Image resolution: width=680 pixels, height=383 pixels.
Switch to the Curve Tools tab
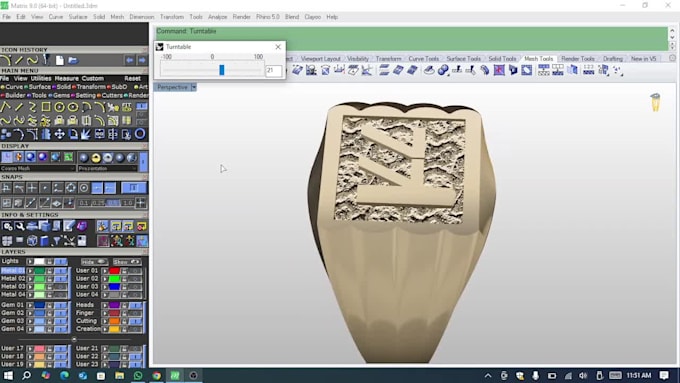[x=424, y=59]
